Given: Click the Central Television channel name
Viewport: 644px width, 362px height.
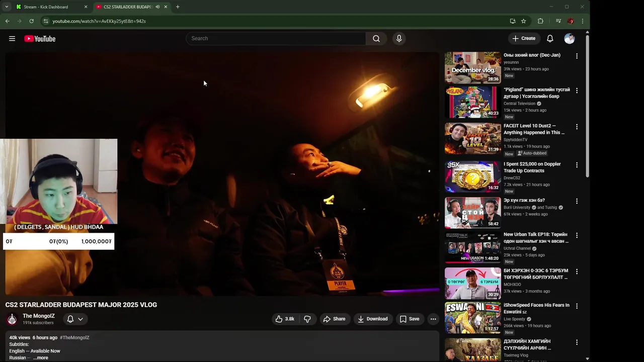Looking at the screenshot, I should [x=519, y=104].
